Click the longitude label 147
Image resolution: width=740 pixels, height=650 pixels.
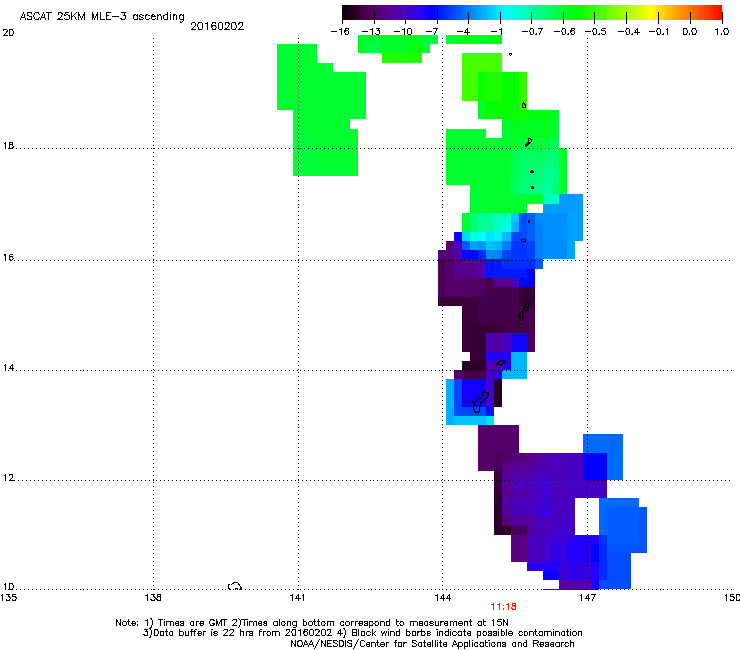click(588, 598)
